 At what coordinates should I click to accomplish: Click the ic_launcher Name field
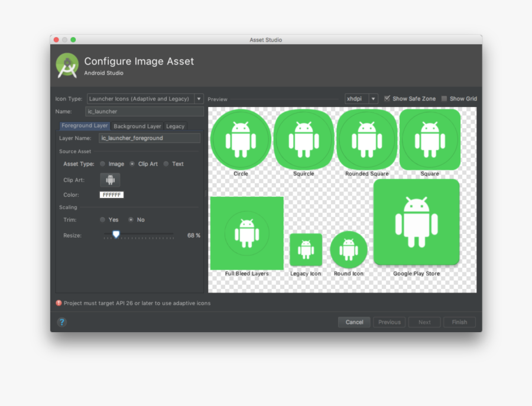pyautogui.click(x=145, y=111)
